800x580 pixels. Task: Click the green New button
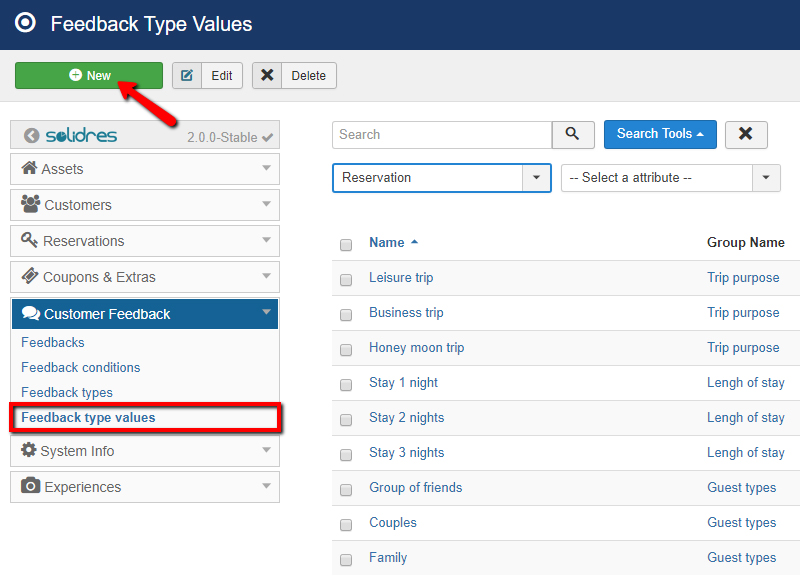click(88, 75)
